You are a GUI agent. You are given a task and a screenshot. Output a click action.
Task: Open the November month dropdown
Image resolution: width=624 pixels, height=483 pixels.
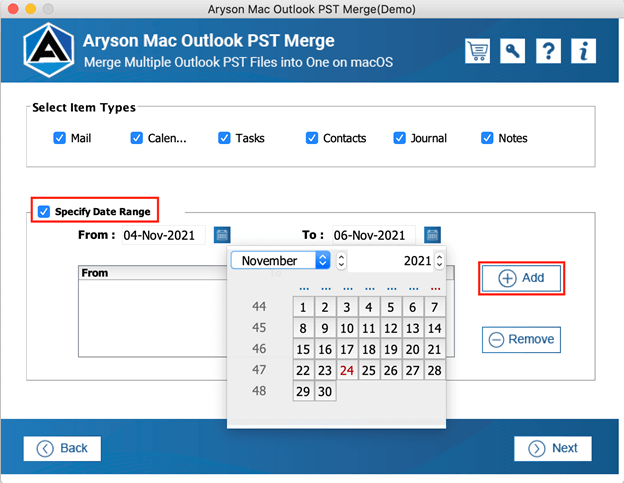[x=280, y=261]
